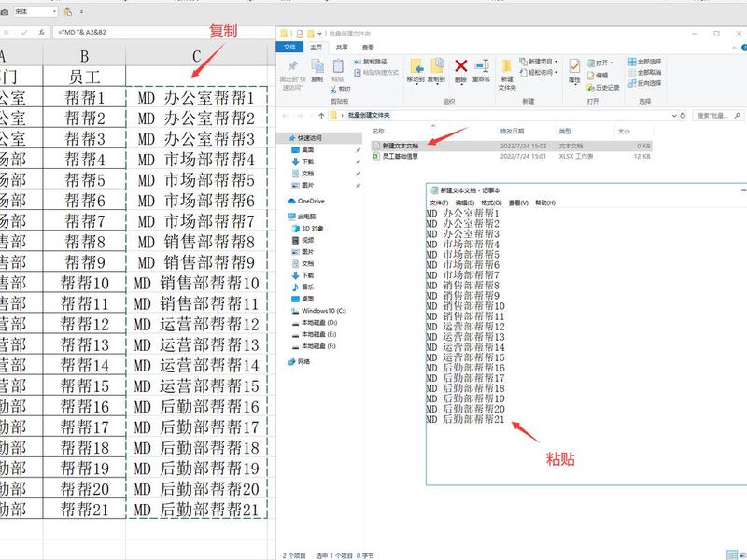The height and width of the screenshot is (560, 747).
Task: Select 本地磁盘 (F:) in the sidebar
Action: point(314,346)
